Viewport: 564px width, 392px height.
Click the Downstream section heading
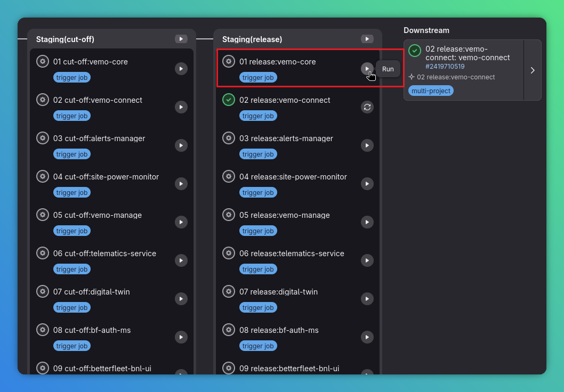click(426, 30)
